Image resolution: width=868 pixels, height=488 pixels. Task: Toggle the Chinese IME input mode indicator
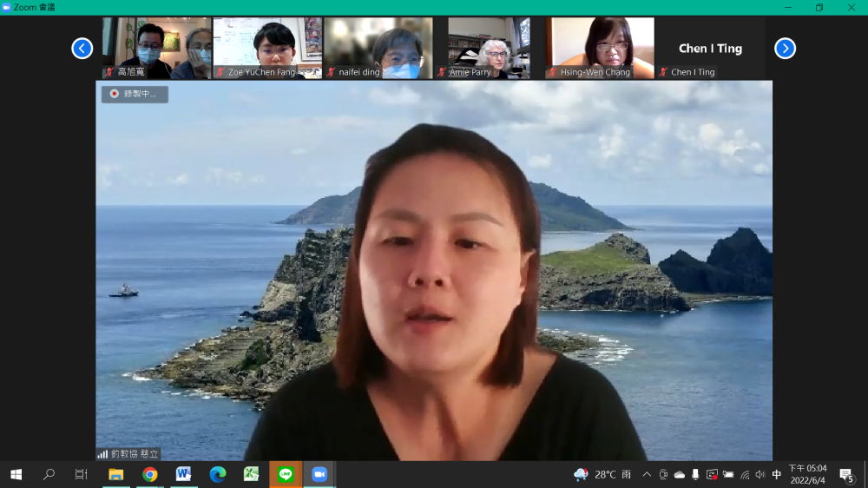tap(777, 474)
